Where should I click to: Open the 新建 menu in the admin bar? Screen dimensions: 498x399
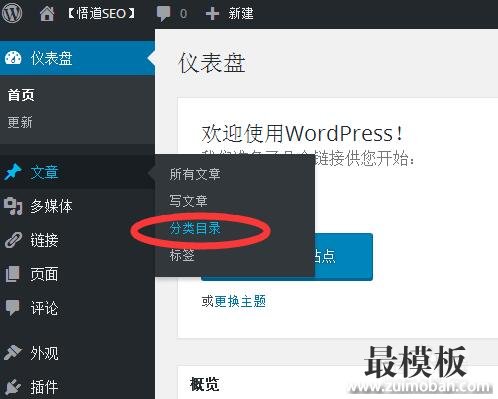(241, 14)
